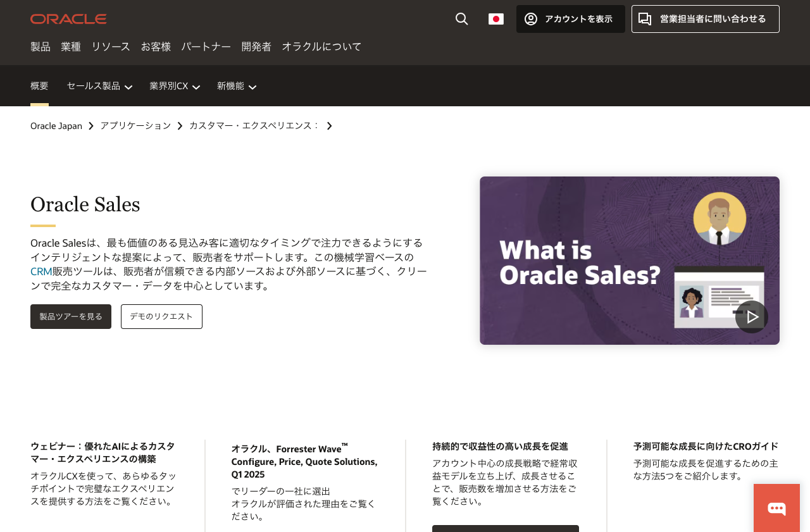Viewport: 810px width, 532px height.
Task: Open the 新機能 dropdown
Action: (235, 86)
